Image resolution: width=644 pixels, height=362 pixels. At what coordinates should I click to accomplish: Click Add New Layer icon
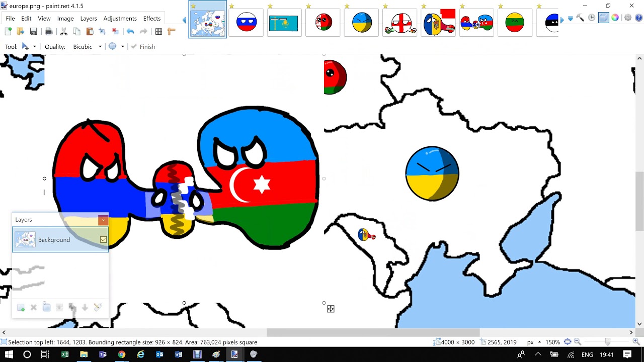(21, 307)
